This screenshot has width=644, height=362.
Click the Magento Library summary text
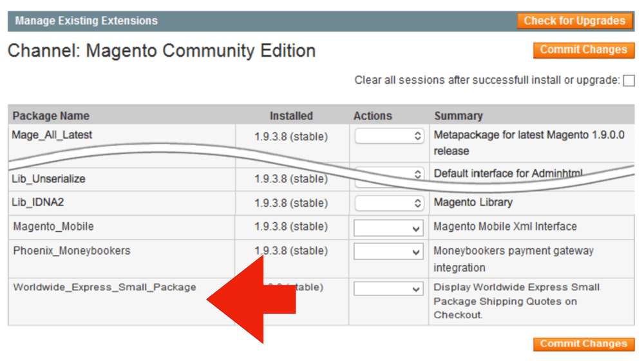(x=473, y=202)
